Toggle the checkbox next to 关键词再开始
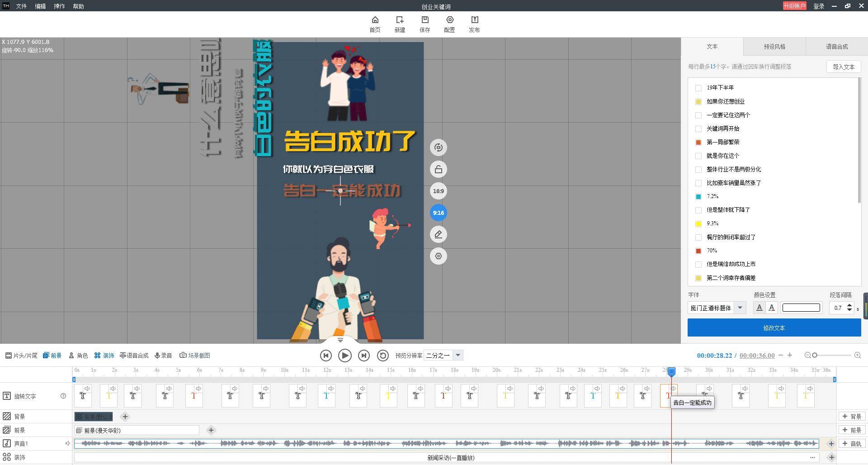This screenshot has width=868, height=465. (x=698, y=128)
